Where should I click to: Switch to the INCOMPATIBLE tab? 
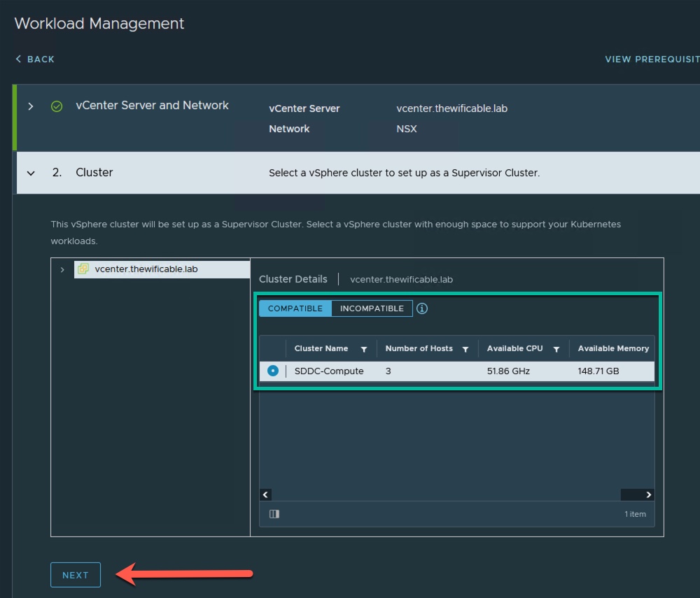click(x=372, y=308)
